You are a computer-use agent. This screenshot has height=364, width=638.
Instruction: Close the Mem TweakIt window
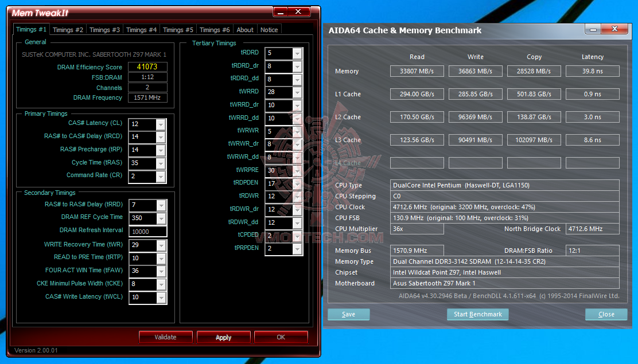point(299,12)
